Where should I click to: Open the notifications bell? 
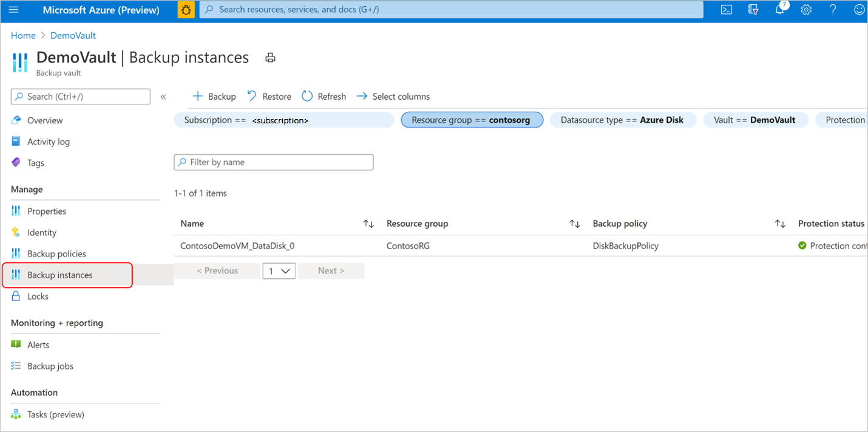tap(780, 10)
